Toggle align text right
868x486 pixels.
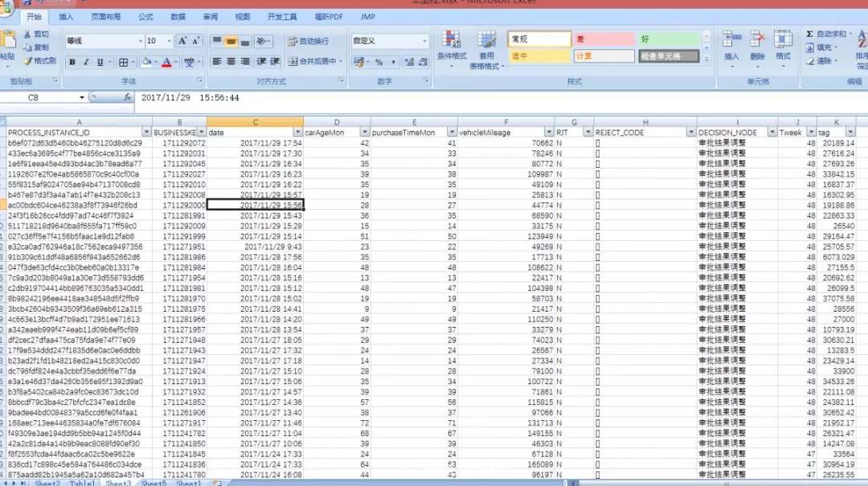tap(244, 61)
